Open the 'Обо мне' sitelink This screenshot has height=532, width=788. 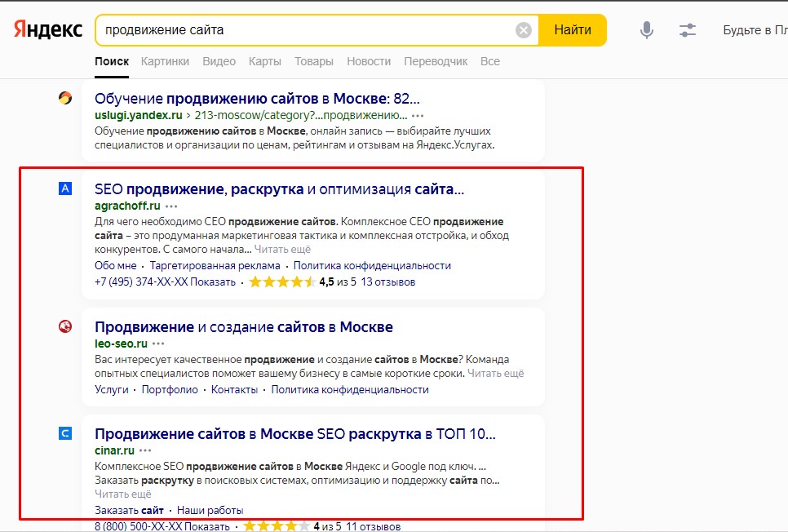pyautogui.click(x=115, y=265)
